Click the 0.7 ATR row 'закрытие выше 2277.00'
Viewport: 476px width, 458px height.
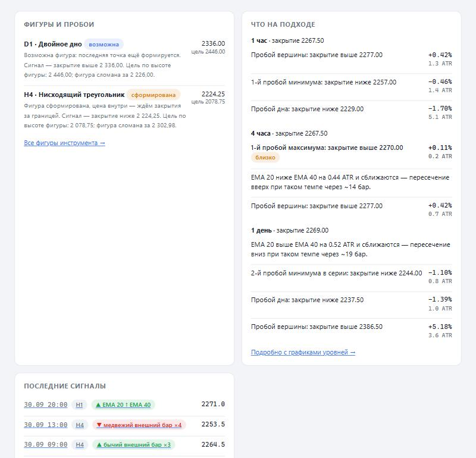(x=351, y=210)
